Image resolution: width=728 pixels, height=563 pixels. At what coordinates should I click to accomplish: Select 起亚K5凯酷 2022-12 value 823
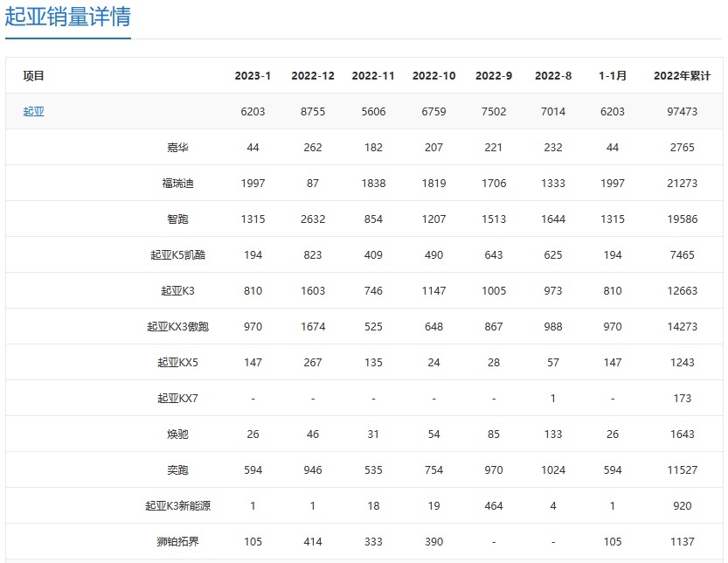(x=313, y=254)
